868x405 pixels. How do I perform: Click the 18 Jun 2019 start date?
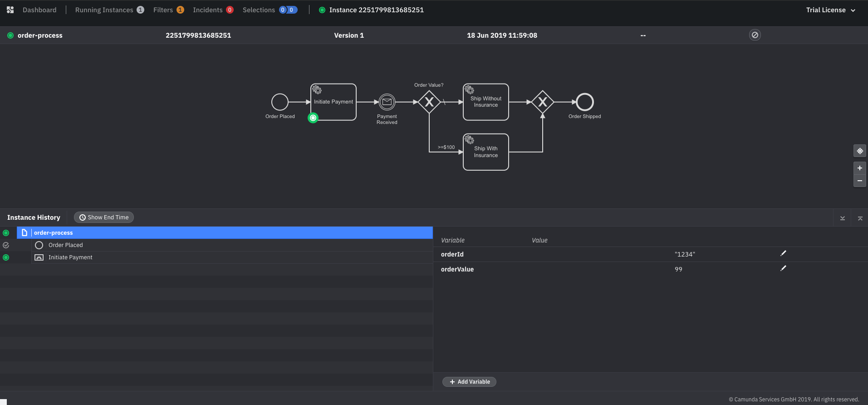click(502, 35)
